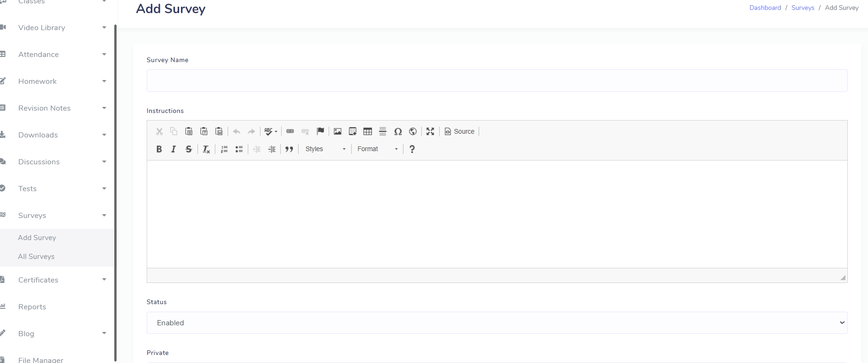
Task: Open the Format dropdown
Action: pyautogui.click(x=378, y=149)
